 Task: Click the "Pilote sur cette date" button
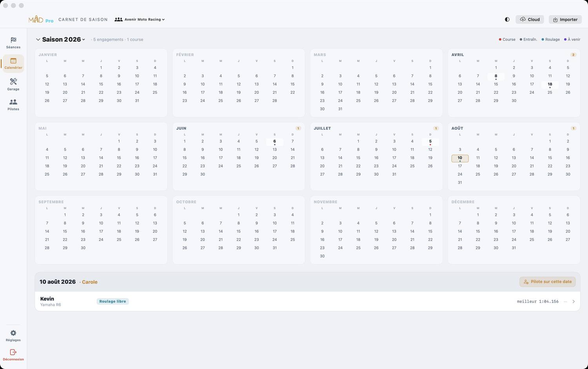click(548, 282)
